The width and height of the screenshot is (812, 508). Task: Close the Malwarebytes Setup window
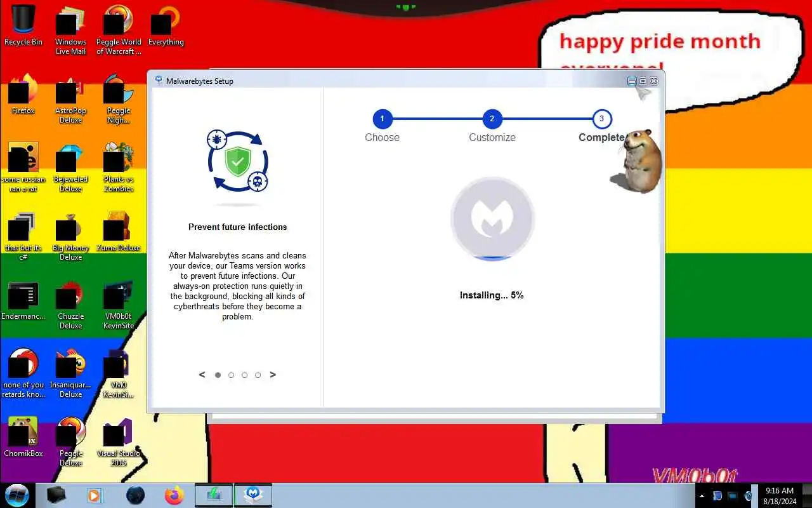point(654,81)
